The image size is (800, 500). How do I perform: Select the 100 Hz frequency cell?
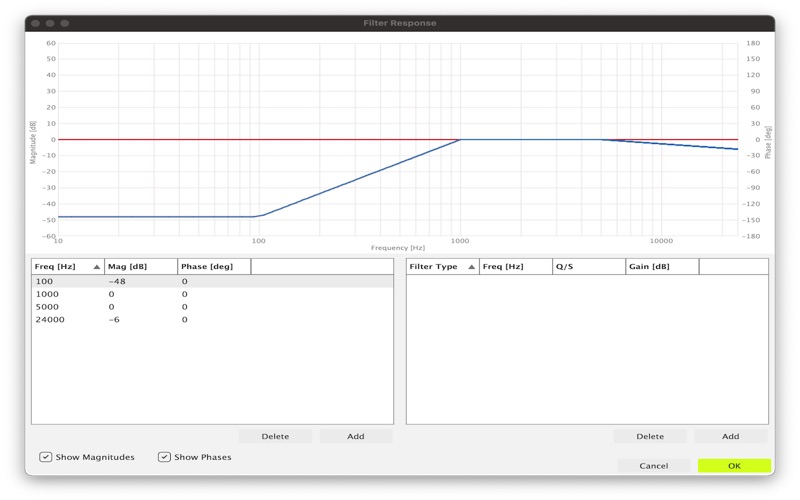tap(44, 281)
